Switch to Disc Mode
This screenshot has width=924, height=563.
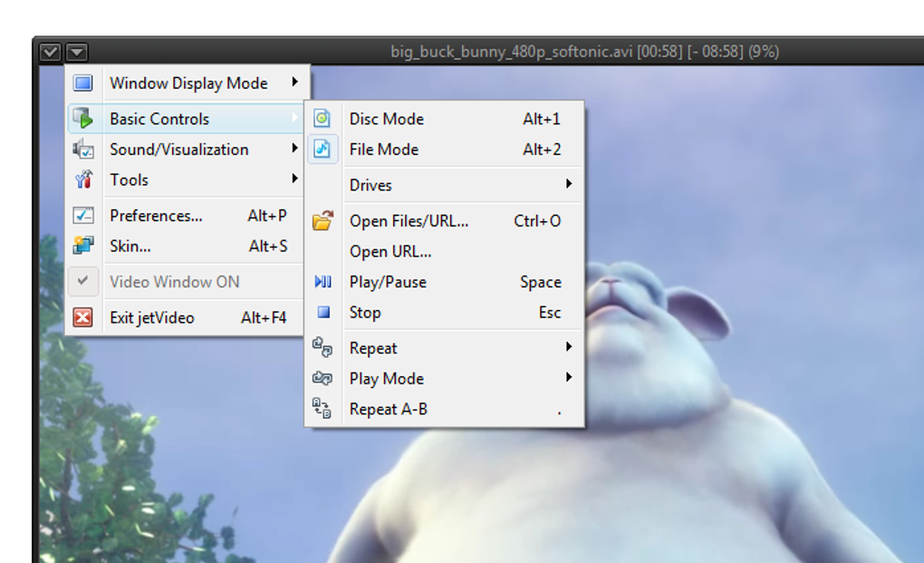point(445,119)
